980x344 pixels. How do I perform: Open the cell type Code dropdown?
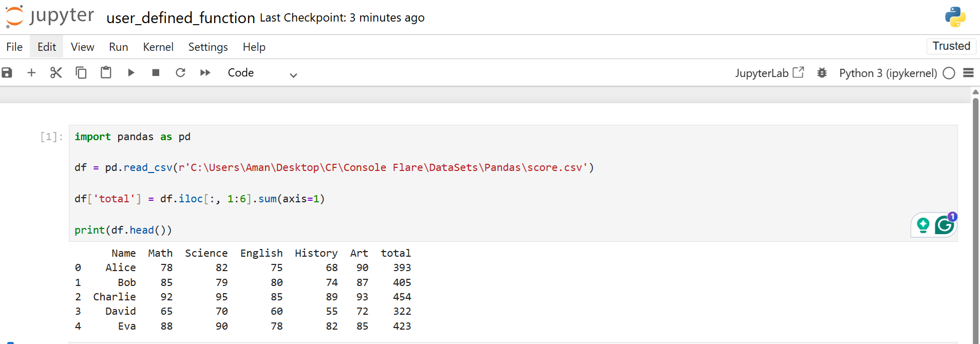pyautogui.click(x=262, y=73)
